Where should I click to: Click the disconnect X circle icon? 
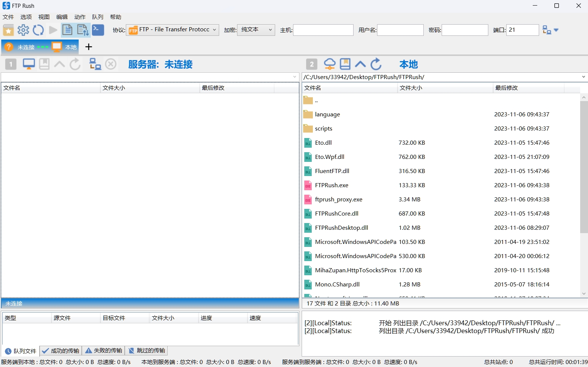pyautogui.click(x=111, y=64)
